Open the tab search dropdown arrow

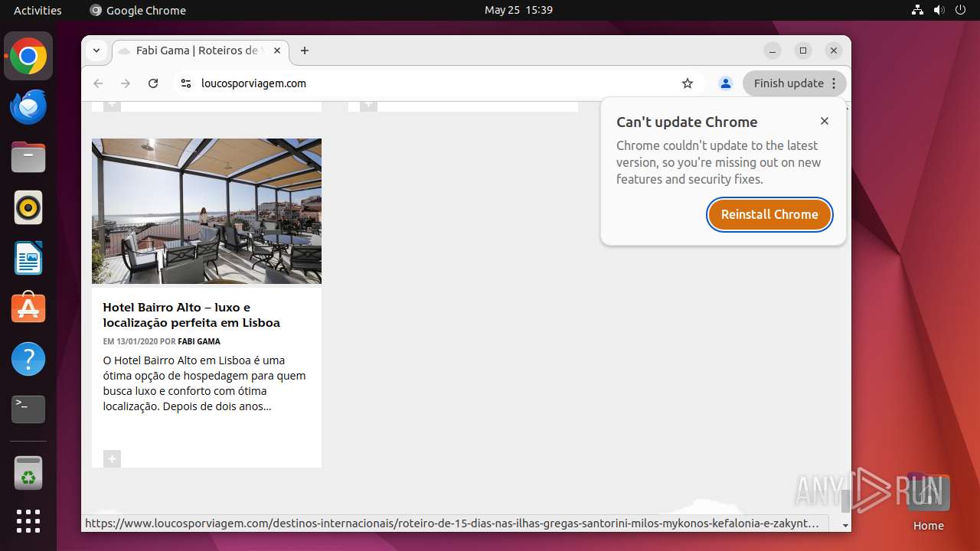coord(96,51)
